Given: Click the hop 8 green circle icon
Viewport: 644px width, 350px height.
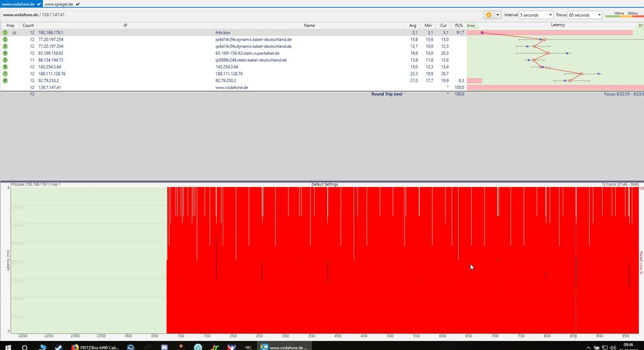Looking at the screenshot, I should pos(5,81).
